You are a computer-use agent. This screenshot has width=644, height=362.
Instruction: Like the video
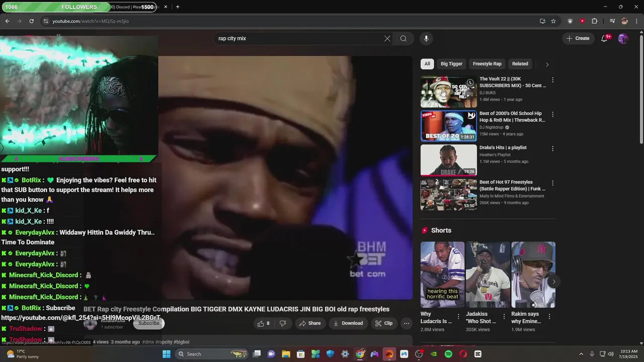click(264, 323)
